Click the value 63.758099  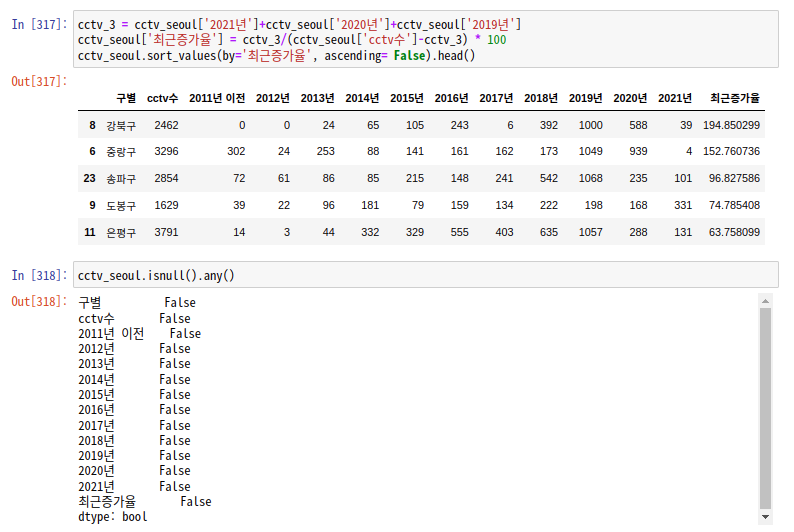point(734,232)
